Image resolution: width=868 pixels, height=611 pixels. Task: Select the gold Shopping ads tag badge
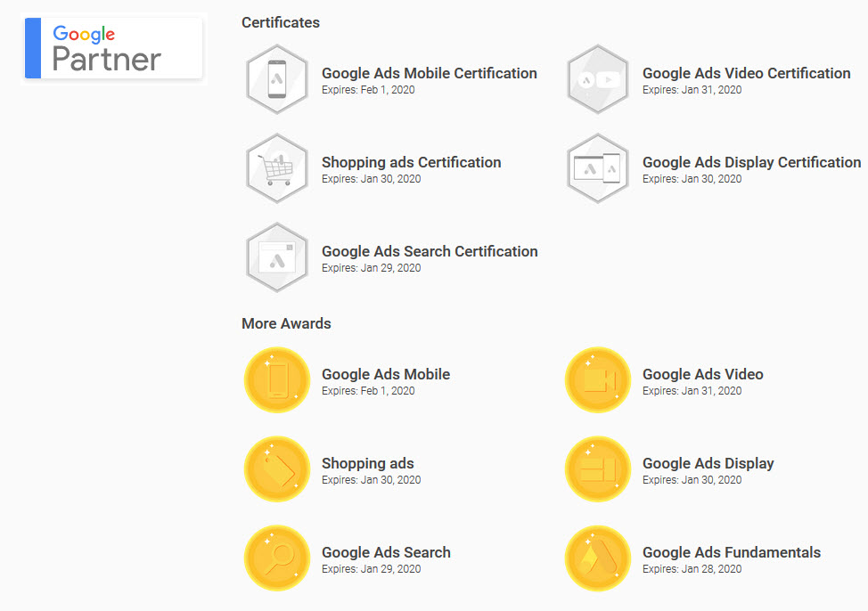[277, 469]
